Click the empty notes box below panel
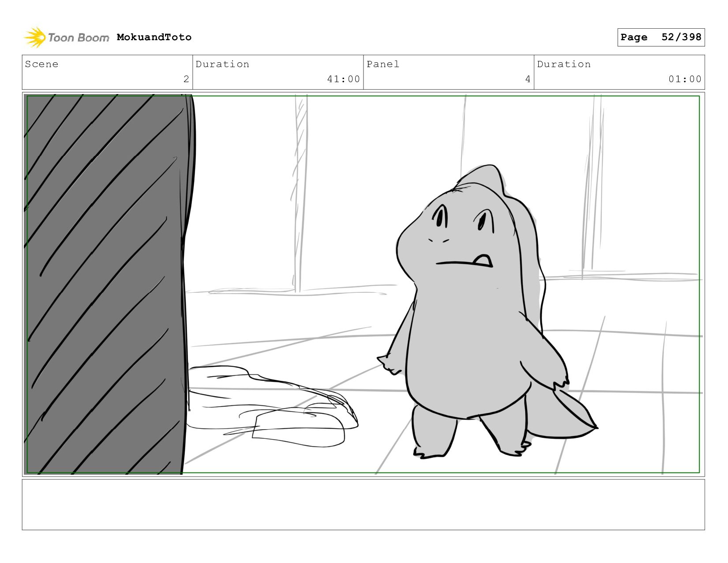 point(363,505)
